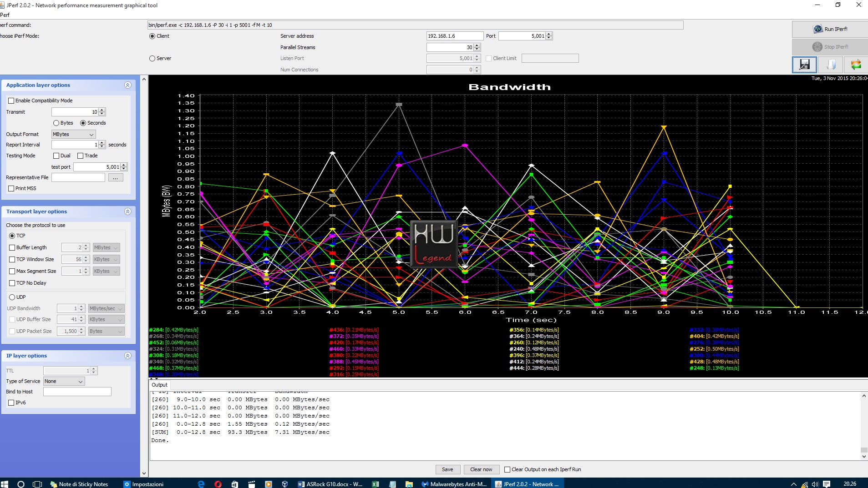Click the Bind to Host input field
The height and width of the screenshot is (488, 868).
pyautogui.click(x=77, y=392)
